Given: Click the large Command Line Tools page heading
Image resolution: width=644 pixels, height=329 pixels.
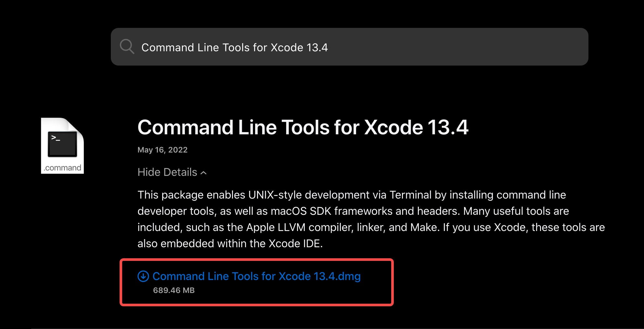Looking at the screenshot, I should tap(303, 127).
